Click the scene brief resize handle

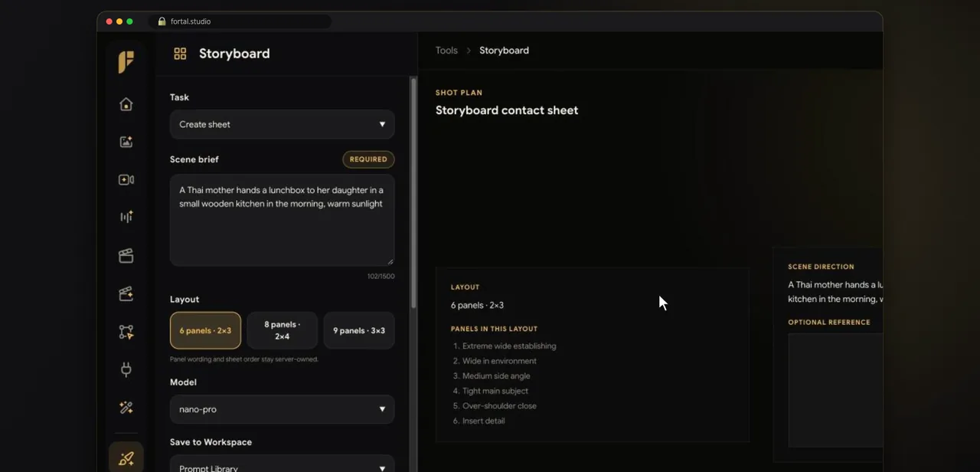pyautogui.click(x=390, y=261)
